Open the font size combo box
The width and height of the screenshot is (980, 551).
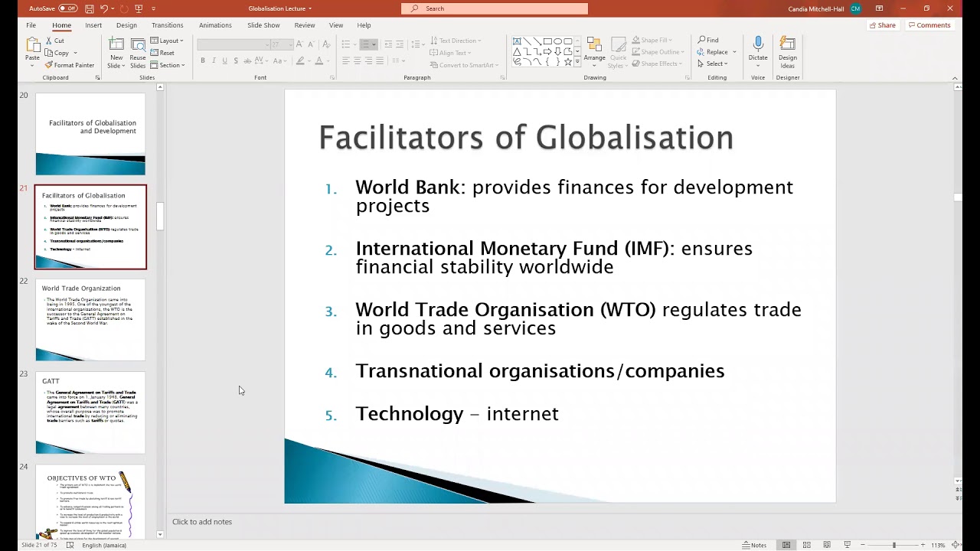(x=281, y=44)
